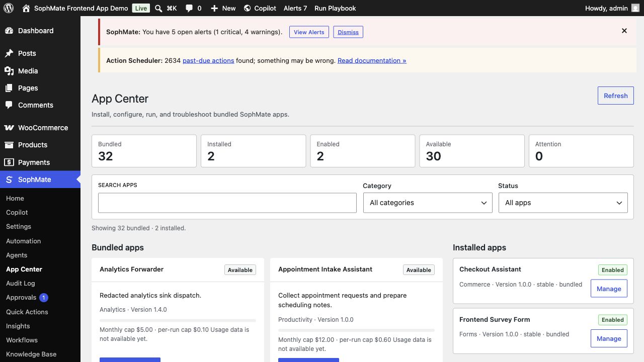Dismiss the SophMate alert notice
Screen dimensions: 644x362
coord(348,32)
